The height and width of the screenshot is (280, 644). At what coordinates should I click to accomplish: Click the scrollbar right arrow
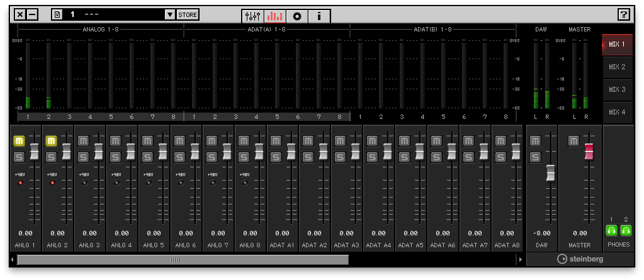point(521,260)
